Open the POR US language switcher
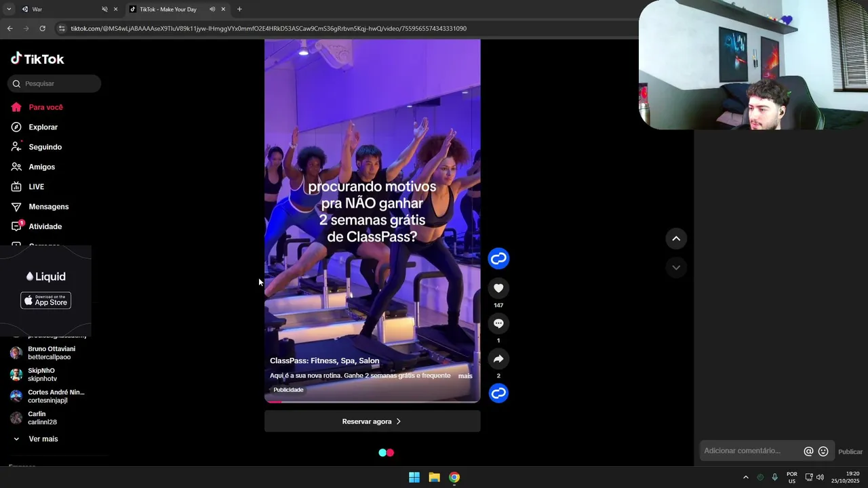 [791, 477]
